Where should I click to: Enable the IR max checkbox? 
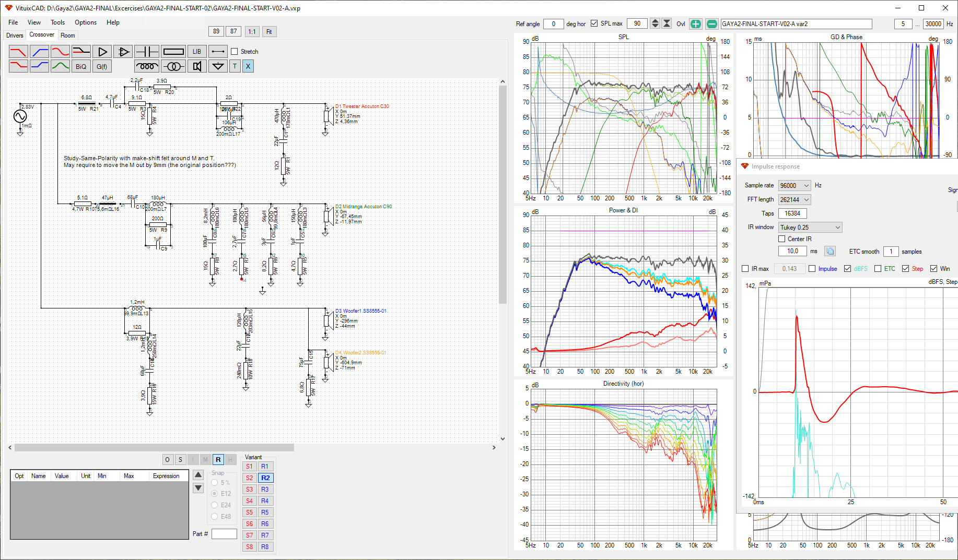pyautogui.click(x=745, y=269)
